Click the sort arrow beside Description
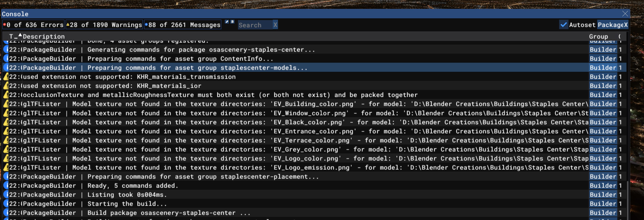The height and width of the screenshot is (220, 644). tap(20, 35)
